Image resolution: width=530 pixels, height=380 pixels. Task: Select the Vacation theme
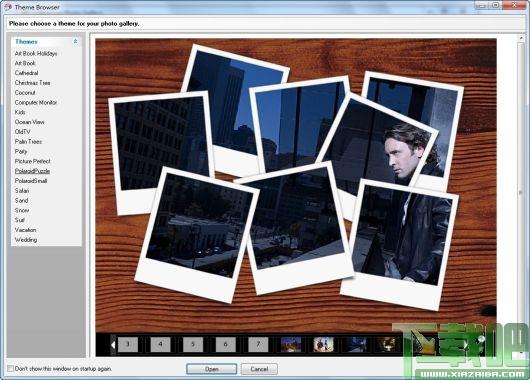click(25, 230)
